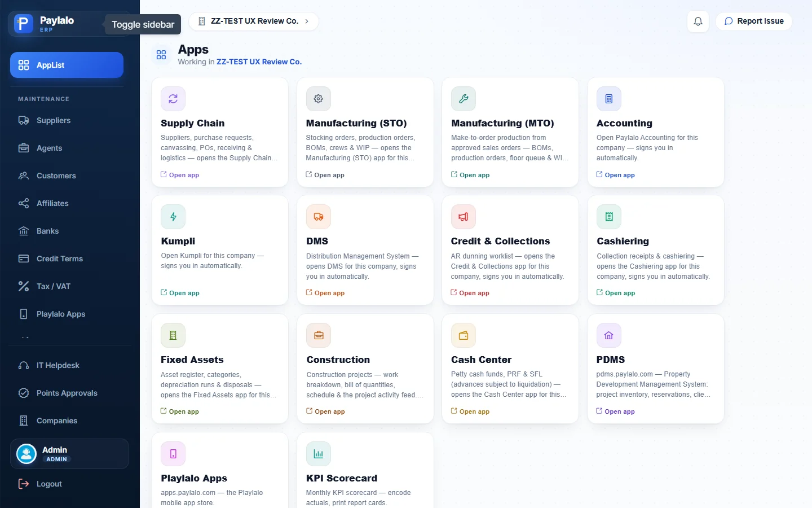Screen dimensions: 812x508
Task: Click the Accounting calculator icon
Action: (609, 99)
